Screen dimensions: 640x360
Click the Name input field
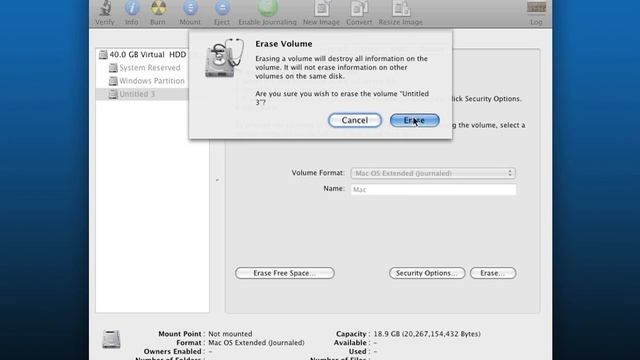click(433, 189)
